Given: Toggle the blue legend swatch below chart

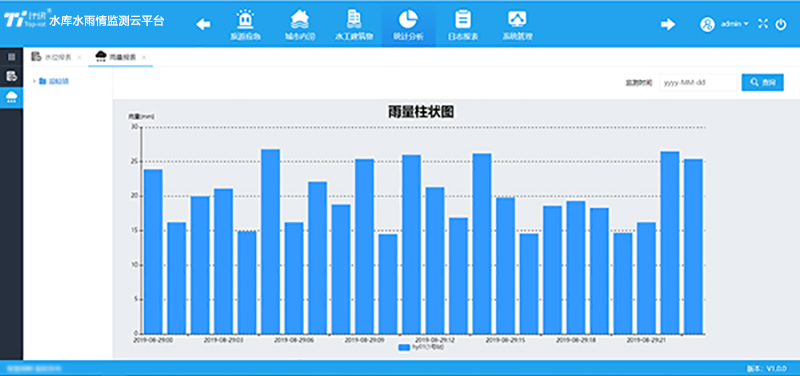Looking at the screenshot, I should (x=404, y=347).
